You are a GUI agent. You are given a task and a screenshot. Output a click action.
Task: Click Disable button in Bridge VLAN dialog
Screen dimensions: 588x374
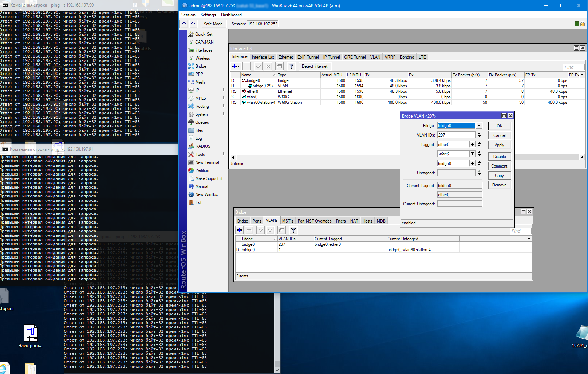click(499, 157)
